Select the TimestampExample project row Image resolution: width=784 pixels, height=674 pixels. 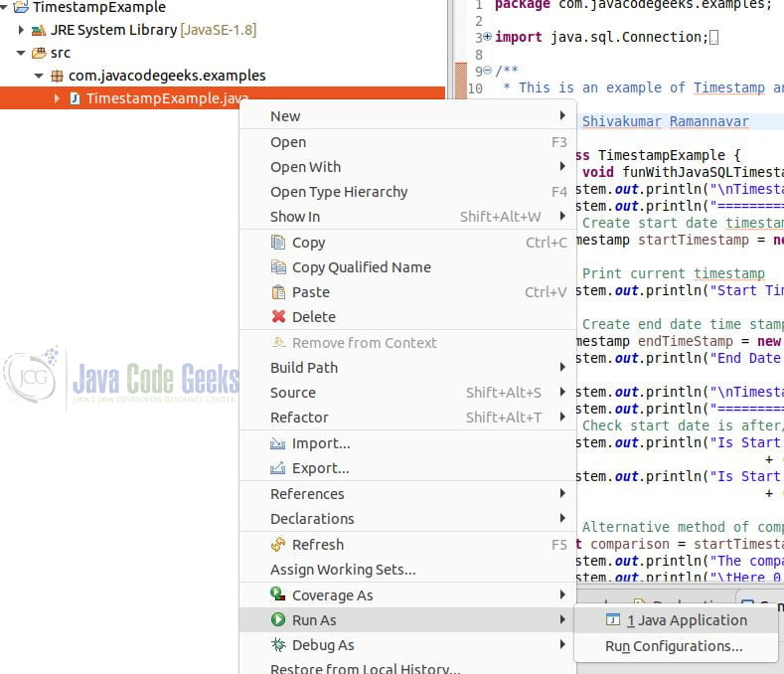pyautogui.click(x=223, y=7)
